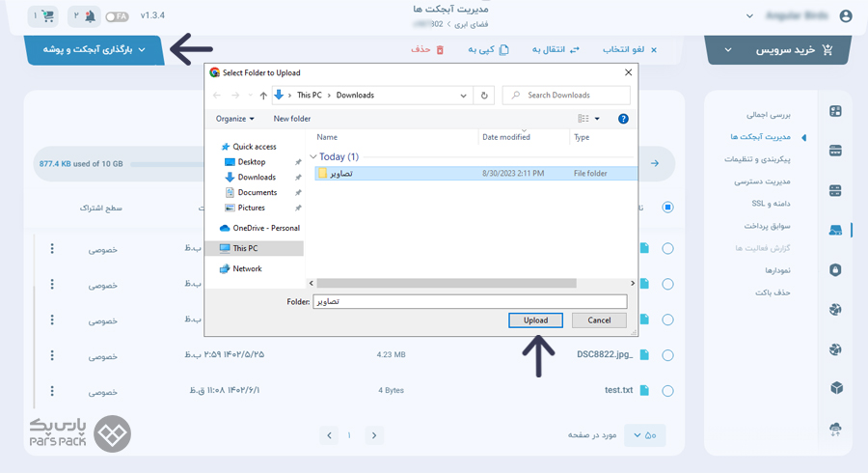The width and height of the screenshot is (868, 473).
Task: Click the dashboard grid icon in right rail
Action: pyautogui.click(x=835, y=111)
